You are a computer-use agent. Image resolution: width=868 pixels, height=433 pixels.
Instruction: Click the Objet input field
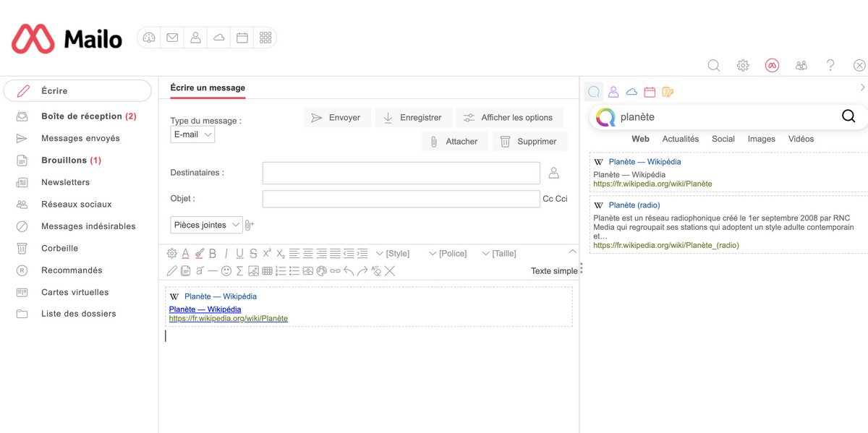pos(401,199)
